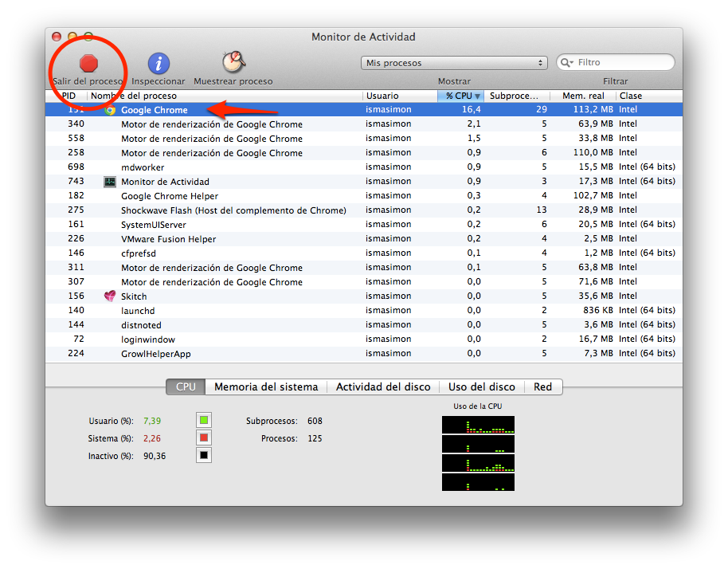This screenshot has height=569, width=728.
Task: Select the launchd process row
Action: 364,311
